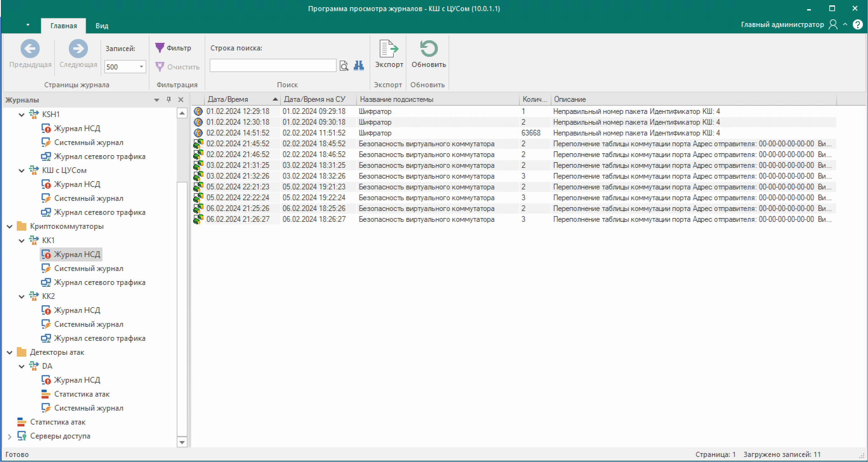Click the Главный администратор user icon
Screen dimensions: 868x462
point(832,25)
